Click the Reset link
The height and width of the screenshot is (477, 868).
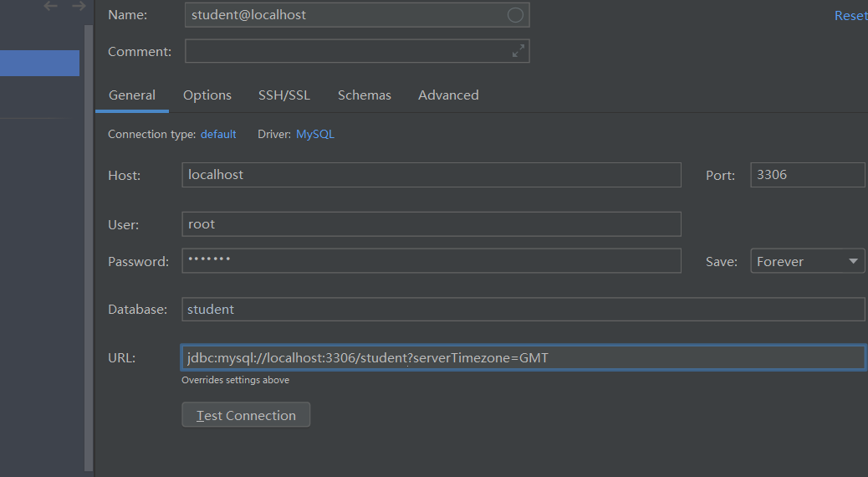pos(850,16)
